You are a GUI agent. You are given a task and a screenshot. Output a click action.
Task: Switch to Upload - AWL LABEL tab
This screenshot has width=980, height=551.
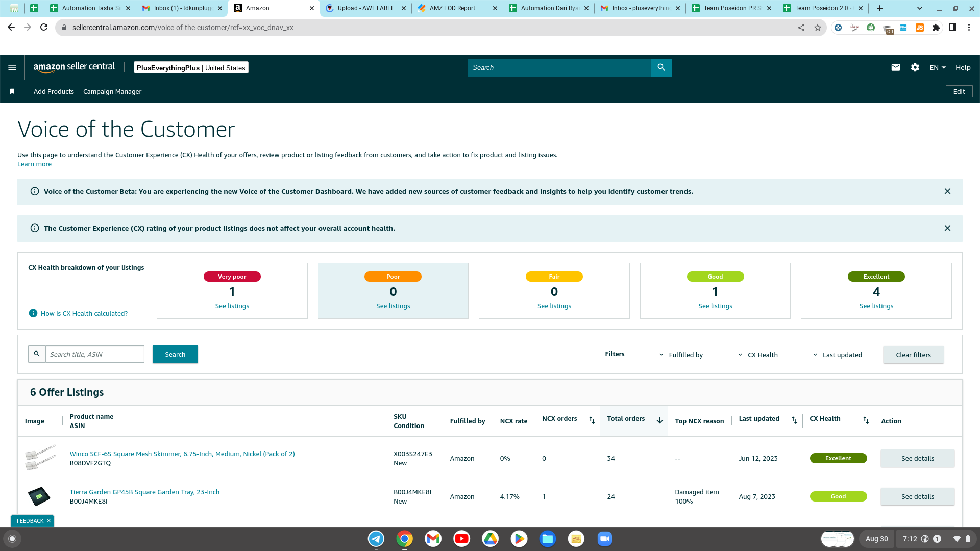click(x=365, y=8)
